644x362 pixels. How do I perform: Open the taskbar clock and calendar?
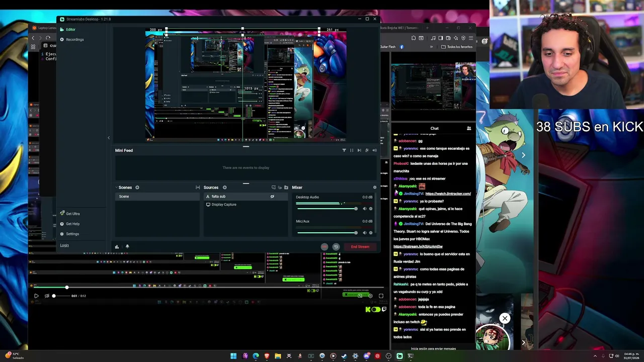631,356
